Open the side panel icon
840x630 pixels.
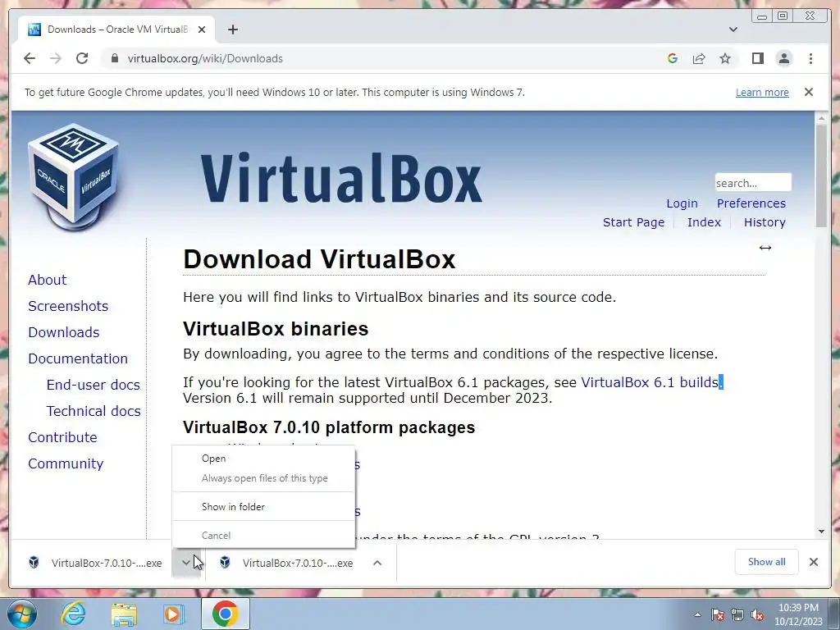pyautogui.click(x=757, y=58)
